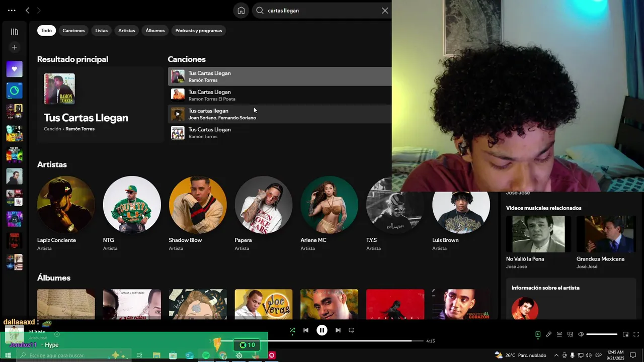Image resolution: width=644 pixels, height=362 pixels.
Task: Open the Canciones section heading
Action: (187, 59)
